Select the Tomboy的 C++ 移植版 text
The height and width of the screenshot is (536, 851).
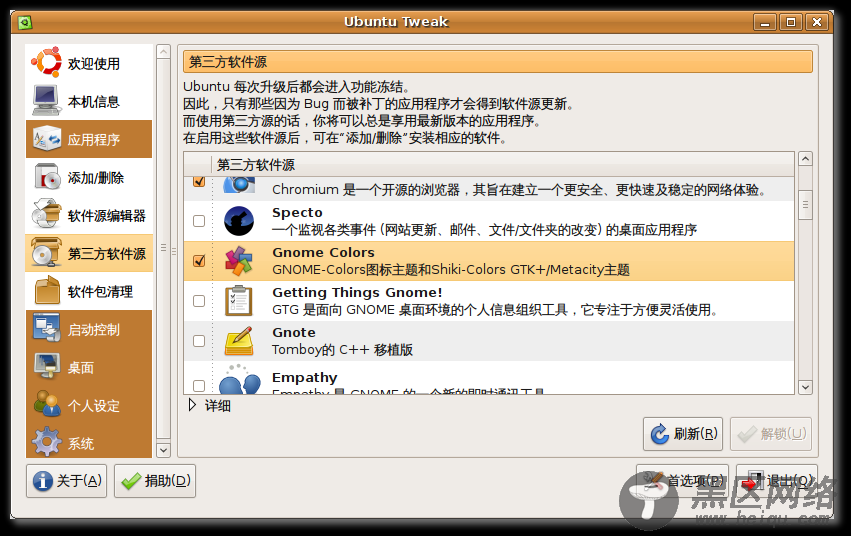pyautogui.click(x=342, y=350)
